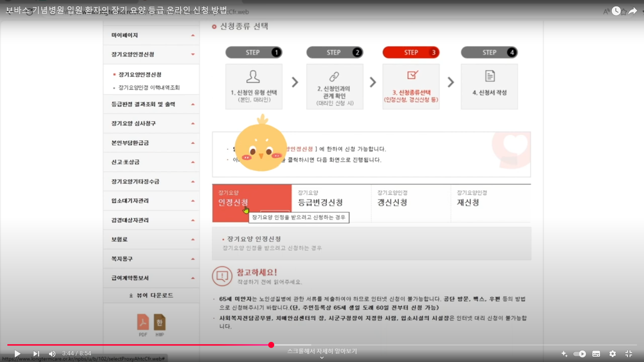Click the Watch later clock icon
The width and height of the screenshot is (644, 362).
(616, 11)
